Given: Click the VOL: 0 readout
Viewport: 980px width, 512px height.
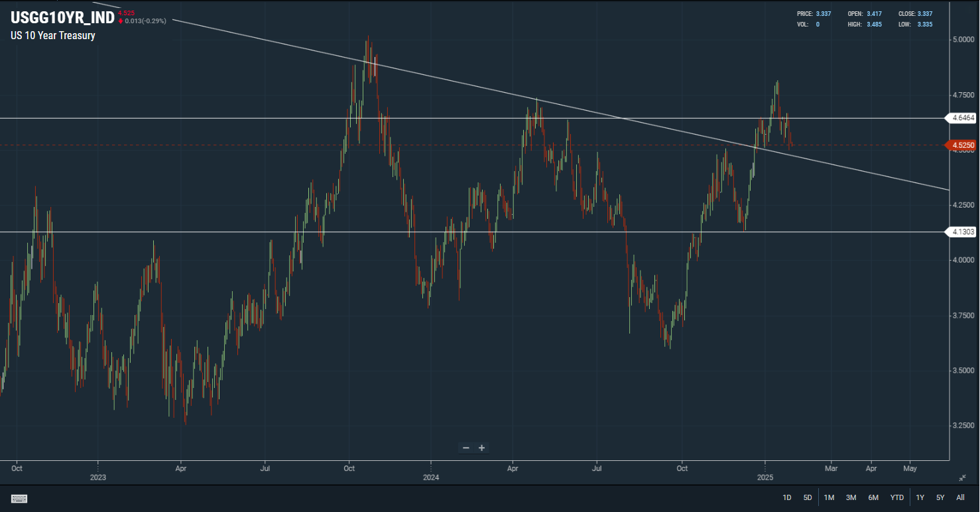Looking at the screenshot, I should point(808,25).
